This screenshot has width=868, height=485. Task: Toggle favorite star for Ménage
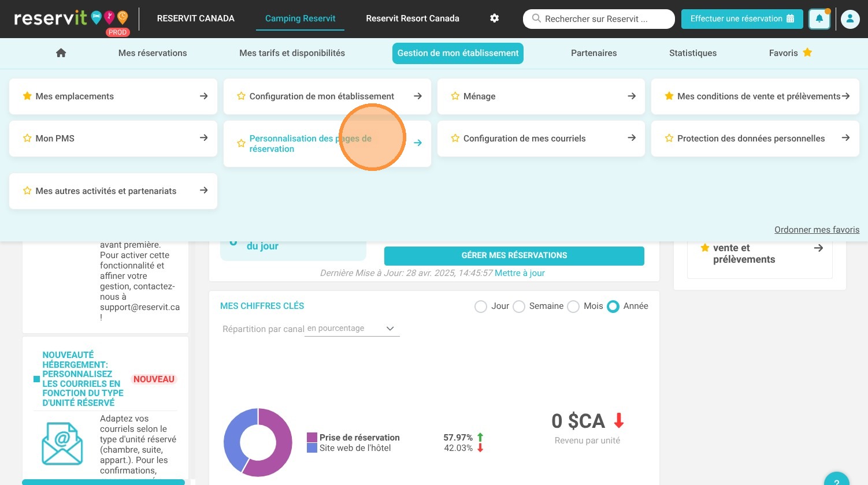455,96
